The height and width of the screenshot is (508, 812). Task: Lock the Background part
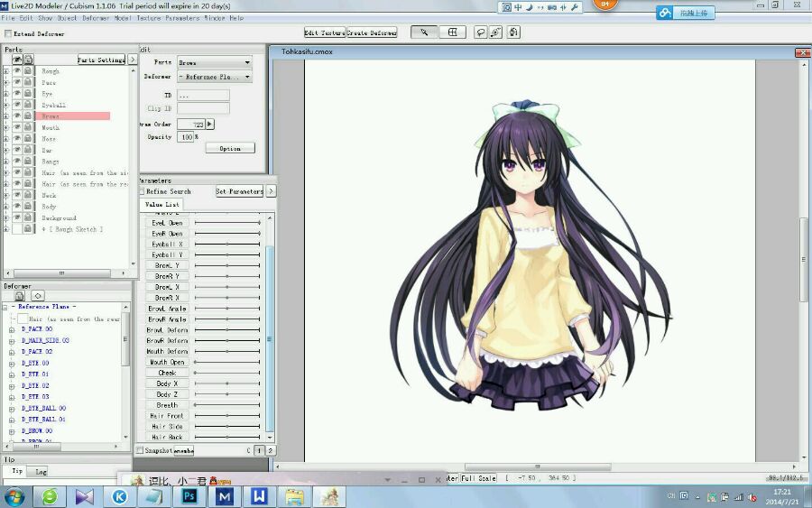pyautogui.click(x=28, y=217)
